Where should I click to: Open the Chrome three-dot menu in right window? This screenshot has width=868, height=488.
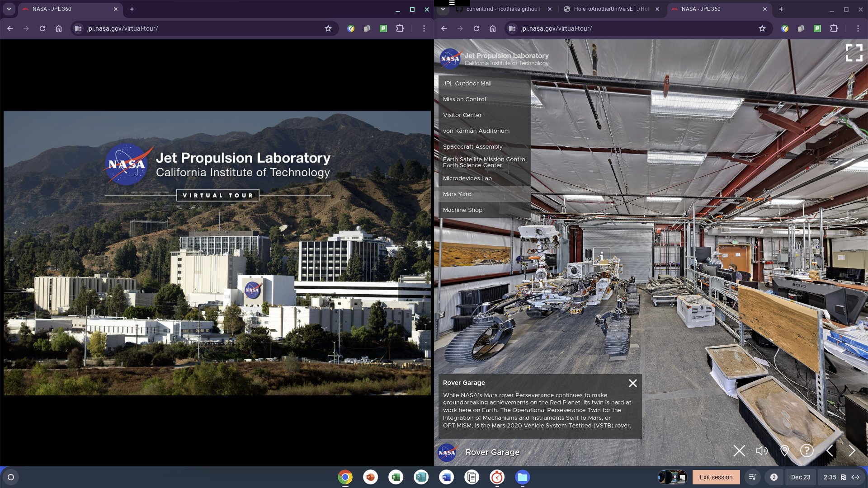coord(858,28)
